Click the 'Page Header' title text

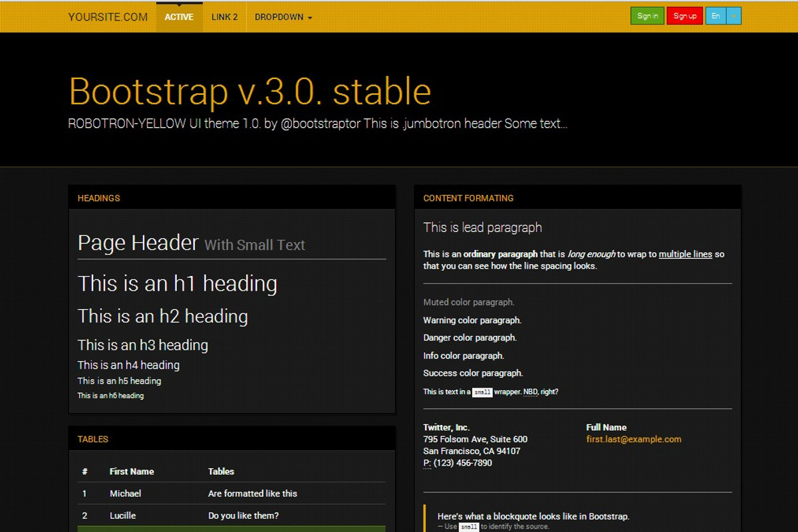(x=138, y=243)
